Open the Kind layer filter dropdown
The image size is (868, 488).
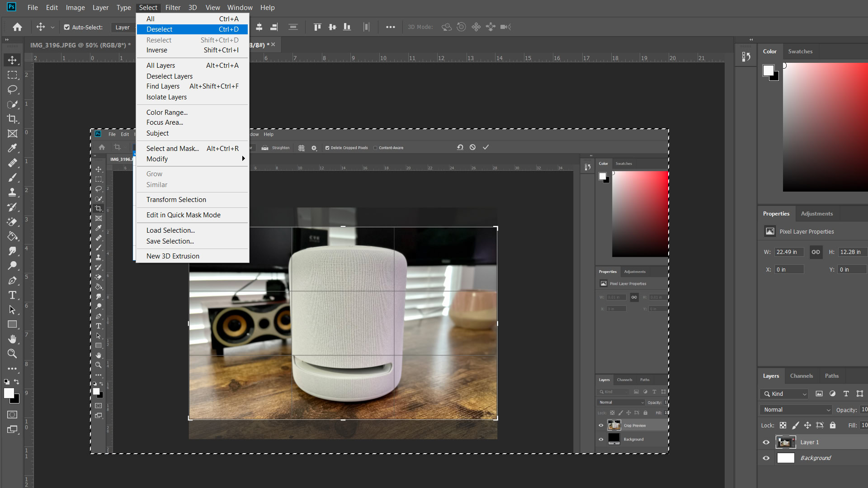point(784,394)
